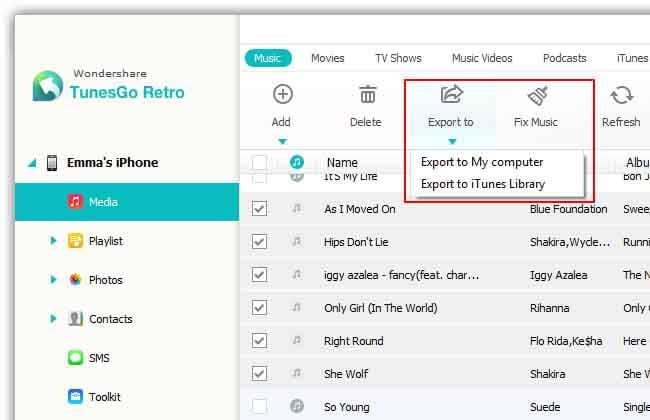Viewport: 650px width, 420px height.
Task: Collapse the Emma's iPhone tree node
Action: 32,163
